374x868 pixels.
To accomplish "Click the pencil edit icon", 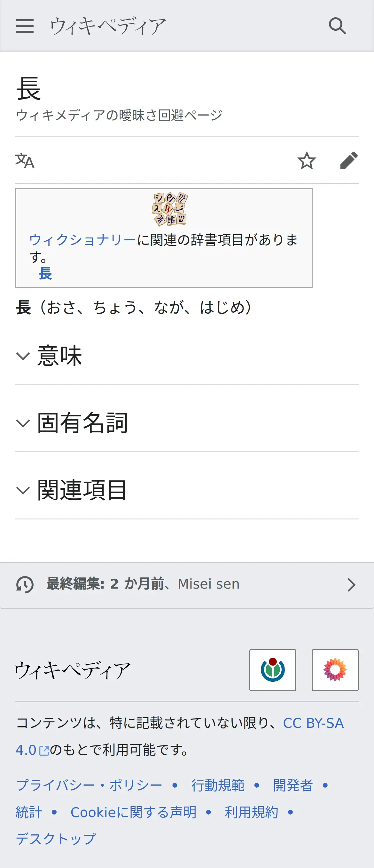I will 349,161.
